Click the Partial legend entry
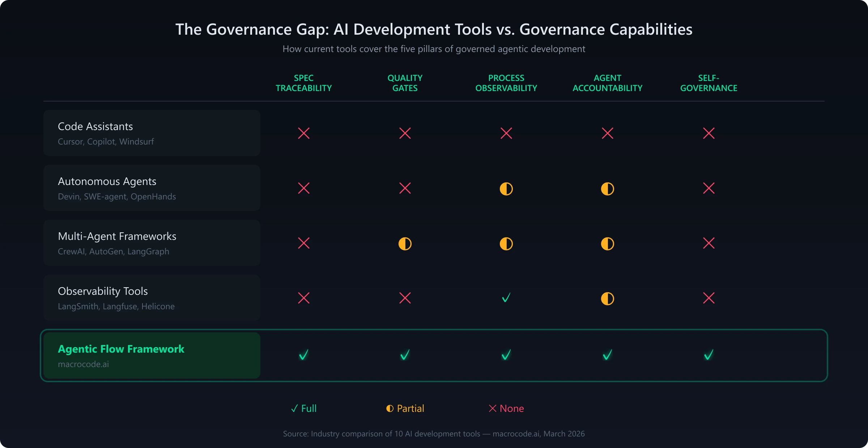868x448 pixels. coord(405,408)
